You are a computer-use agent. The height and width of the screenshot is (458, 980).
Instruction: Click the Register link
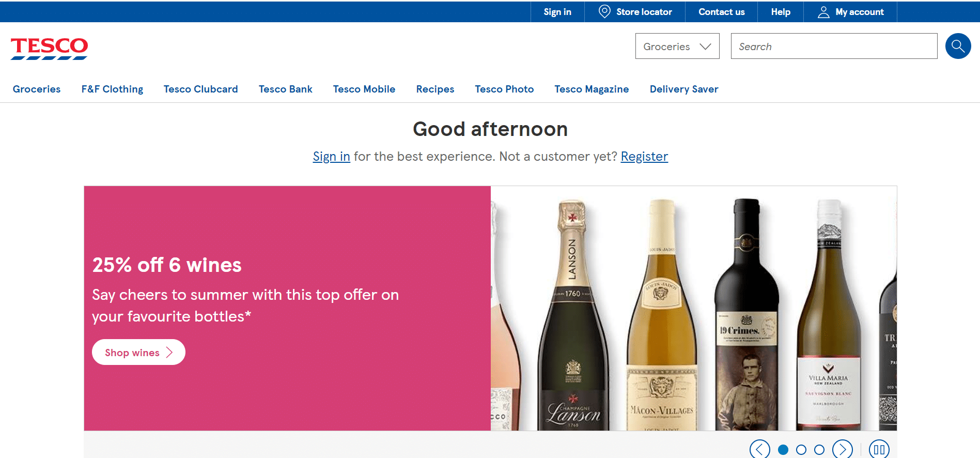tap(644, 156)
